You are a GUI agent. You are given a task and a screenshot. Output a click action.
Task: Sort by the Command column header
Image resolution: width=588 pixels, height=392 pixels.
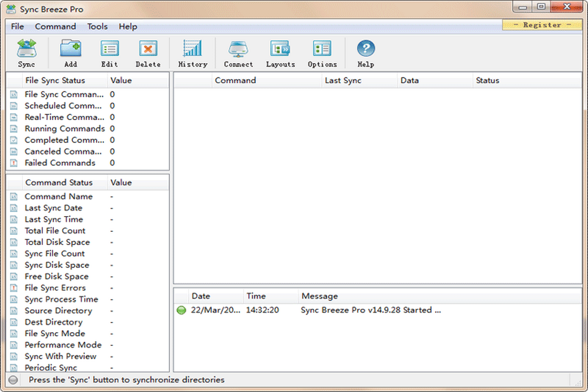point(267,81)
